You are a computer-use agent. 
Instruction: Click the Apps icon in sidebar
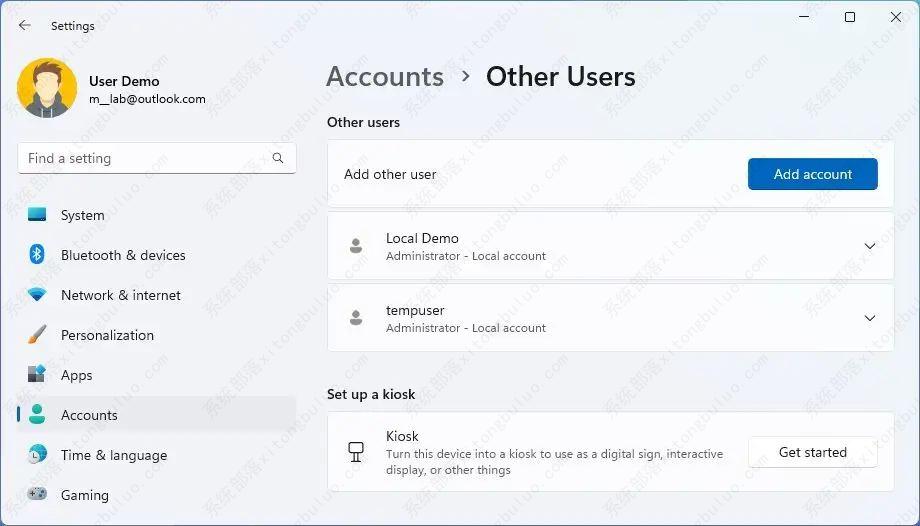[37, 375]
